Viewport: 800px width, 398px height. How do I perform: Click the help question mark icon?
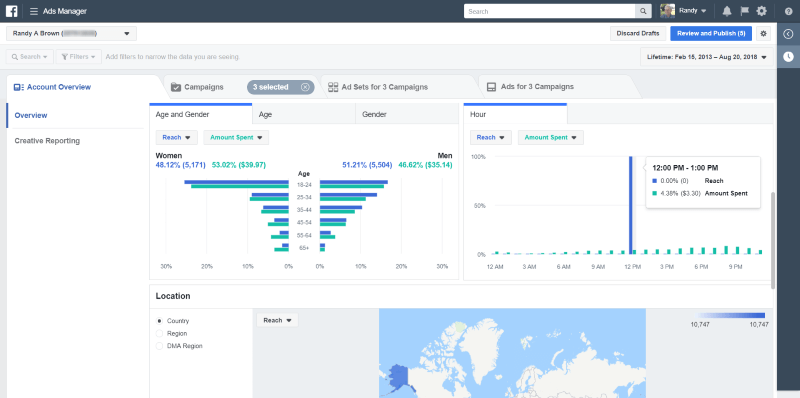pyautogui.click(x=788, y=11)
